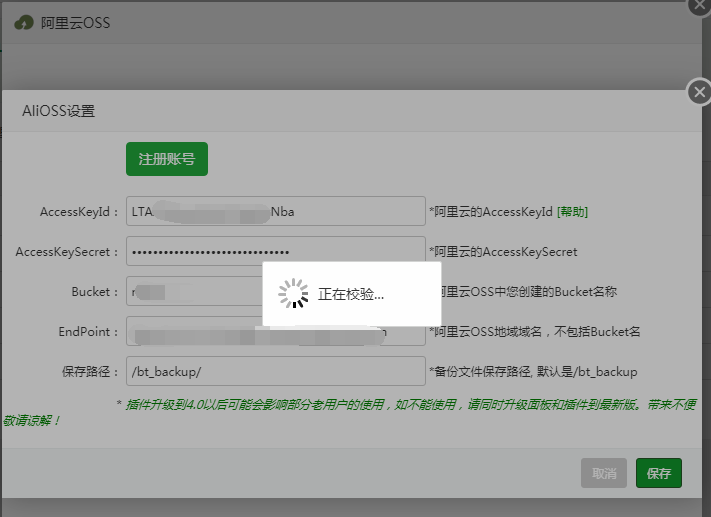The image size is (711, 517).
Task: Click the *阿里云的AccessKeySecret hint text
Action: coord(503,252)
